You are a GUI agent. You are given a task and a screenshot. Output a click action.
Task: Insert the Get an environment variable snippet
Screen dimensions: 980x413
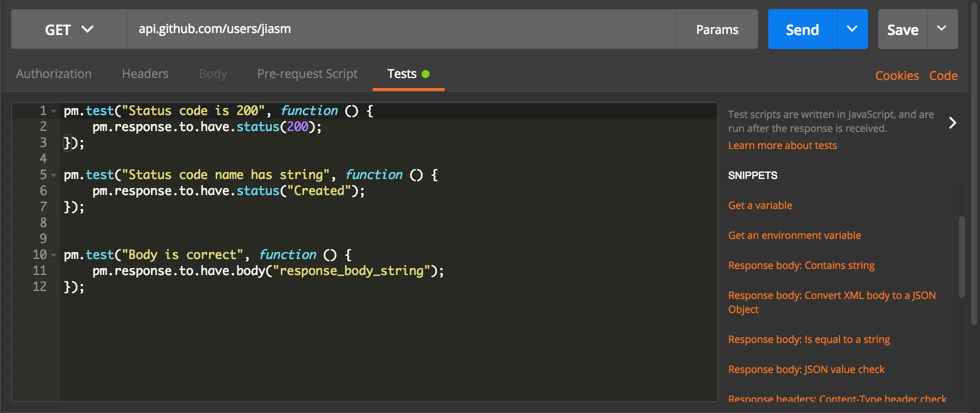794,235
